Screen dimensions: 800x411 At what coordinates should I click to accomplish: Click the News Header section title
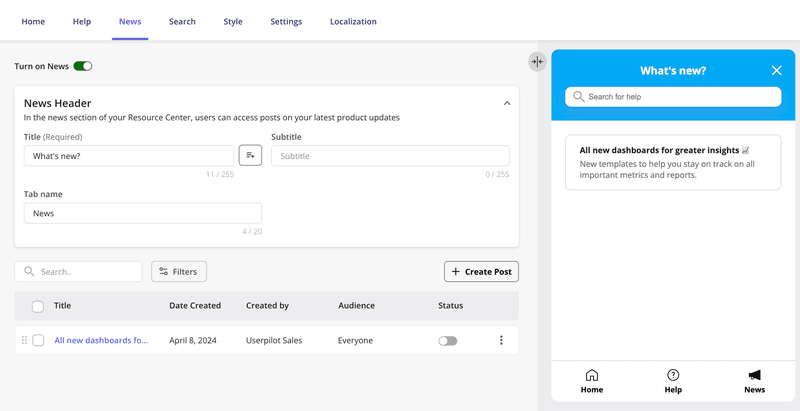[58, 103]
